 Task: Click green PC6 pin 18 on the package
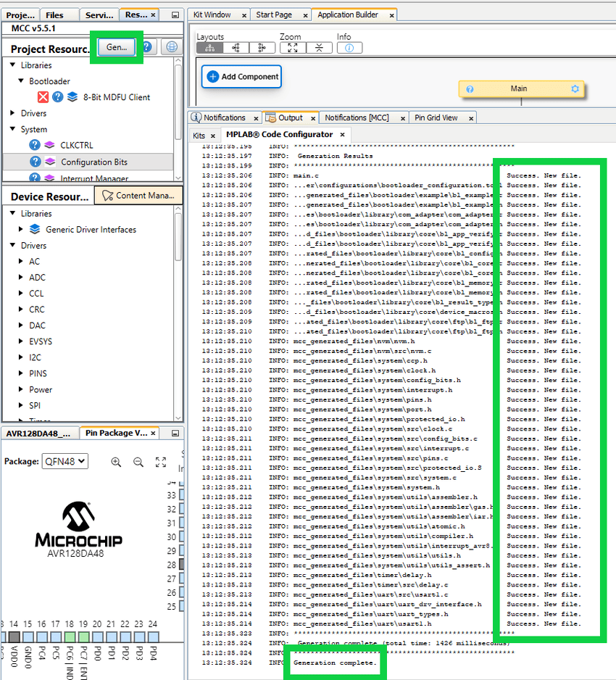click(69, 636)
